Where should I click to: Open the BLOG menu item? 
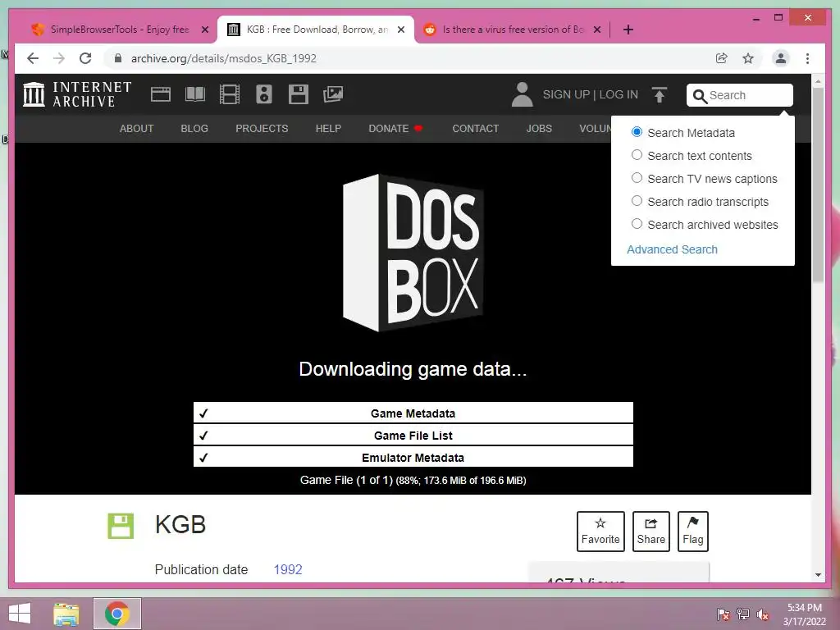194,129
